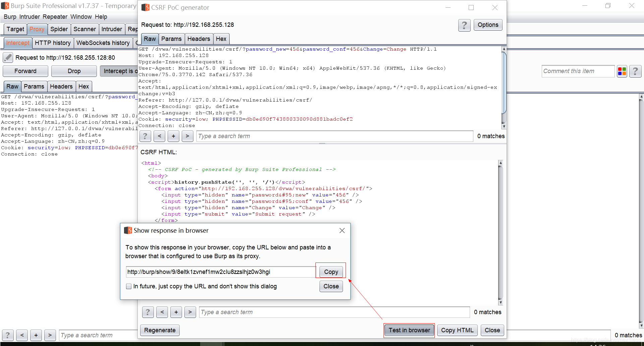Screen dimensions: 644x346
Task: Switch to the Scanner tab
Action: pos(85,29)
